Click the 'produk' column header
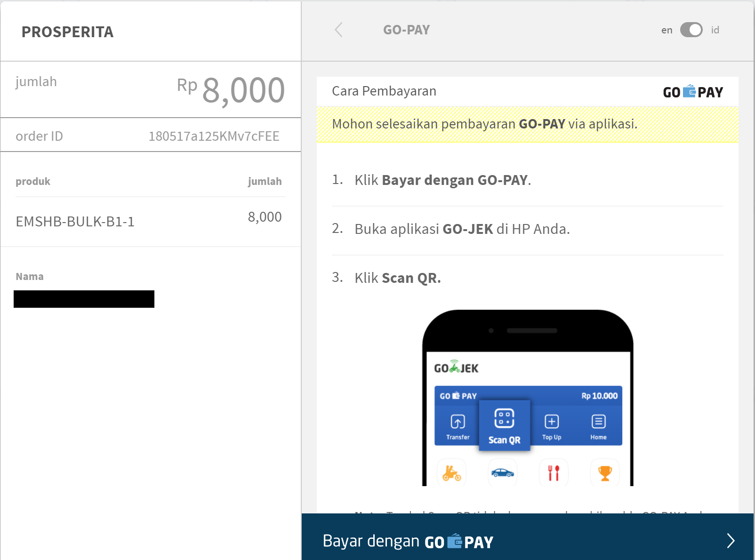The image size is (755, 560). 33,182
